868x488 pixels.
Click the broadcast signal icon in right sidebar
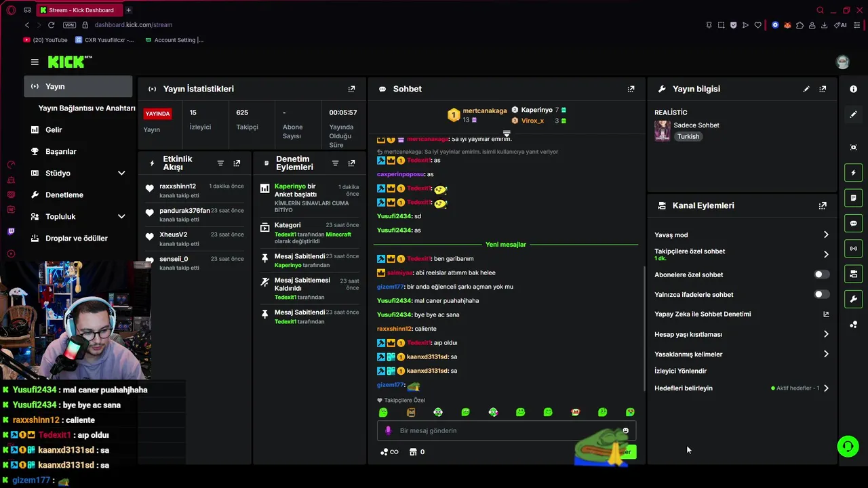click(853, 249)
